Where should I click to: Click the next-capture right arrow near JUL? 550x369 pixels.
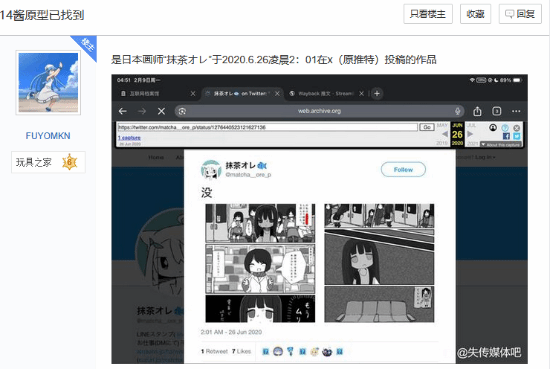point(470,134)
